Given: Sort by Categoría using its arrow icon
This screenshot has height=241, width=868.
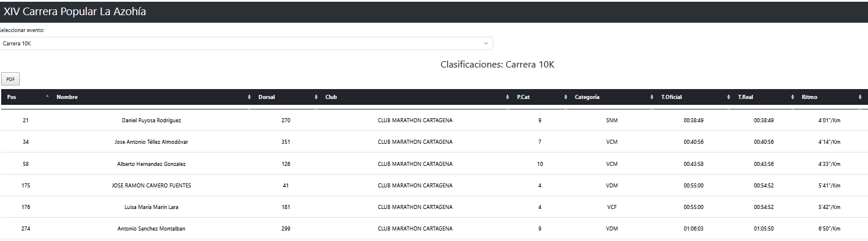Looking at the screenshot, I should coord(652,97).
